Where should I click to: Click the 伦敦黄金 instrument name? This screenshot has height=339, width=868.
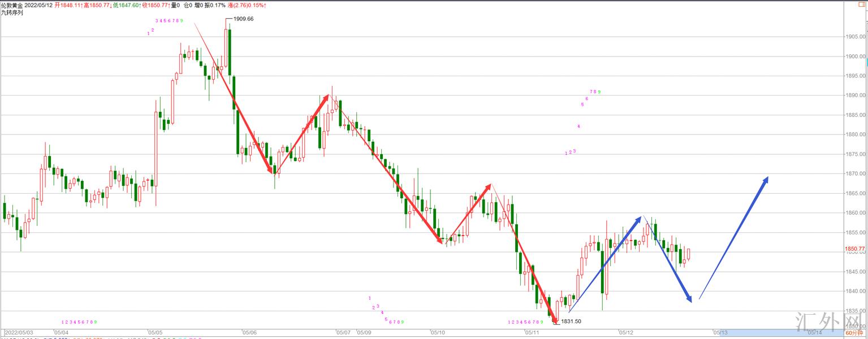pyautogui.click(x=12, y=5)
